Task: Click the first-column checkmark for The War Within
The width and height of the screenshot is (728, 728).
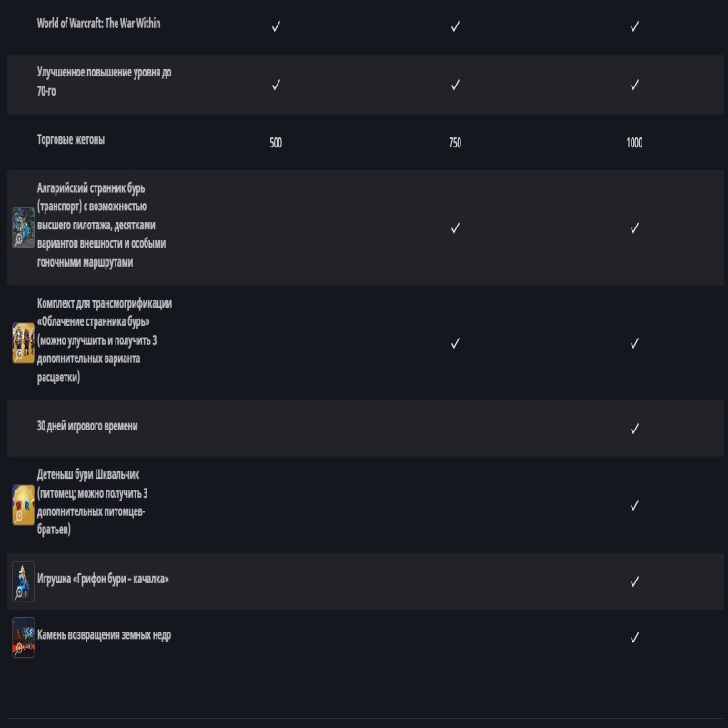Action: (276, 26)
